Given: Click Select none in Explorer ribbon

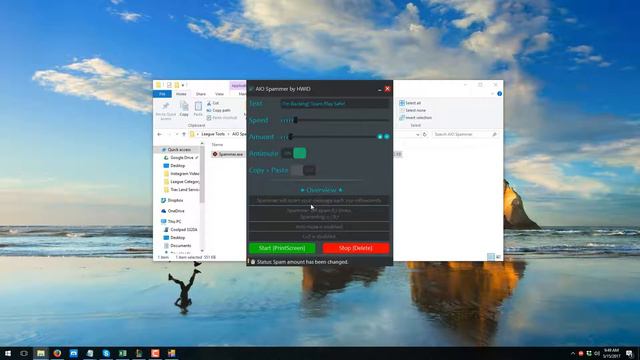Looking at the screenshot, I should click(412, 110).
